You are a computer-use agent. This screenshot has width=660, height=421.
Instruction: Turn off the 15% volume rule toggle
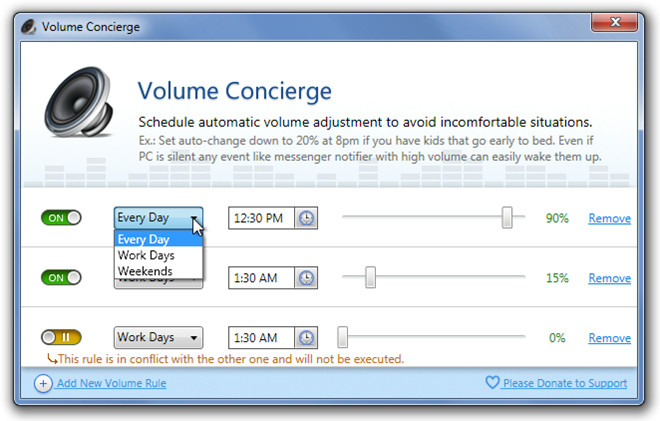point(61,277)
